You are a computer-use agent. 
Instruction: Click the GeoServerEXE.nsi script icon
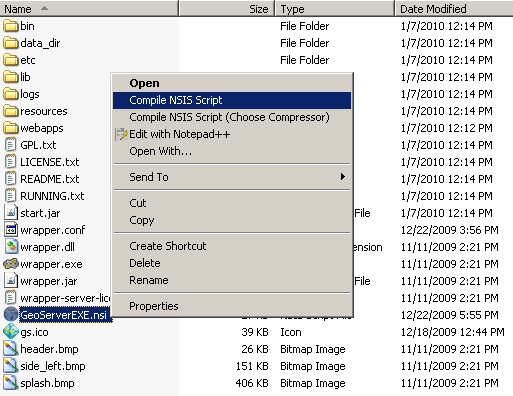11,314
